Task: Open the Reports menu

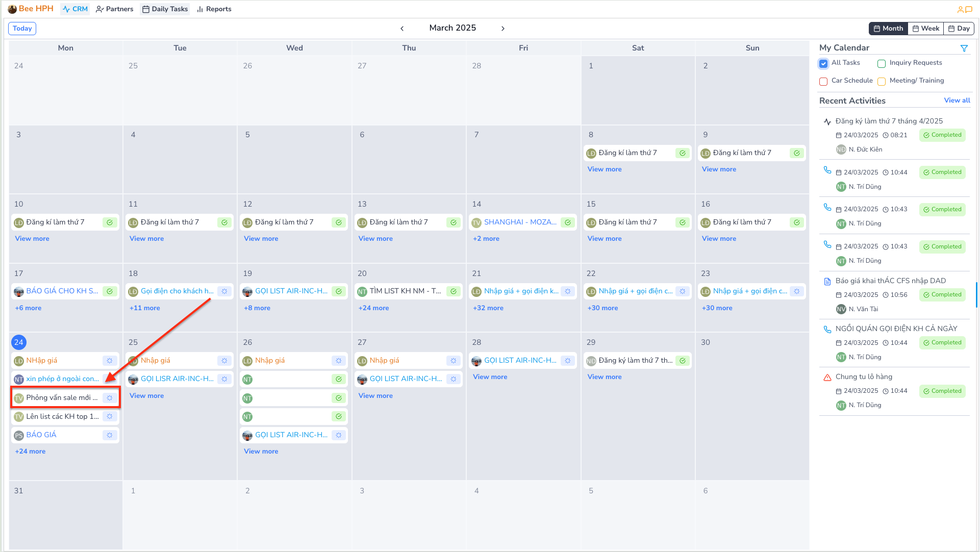Action: [214, 9]
